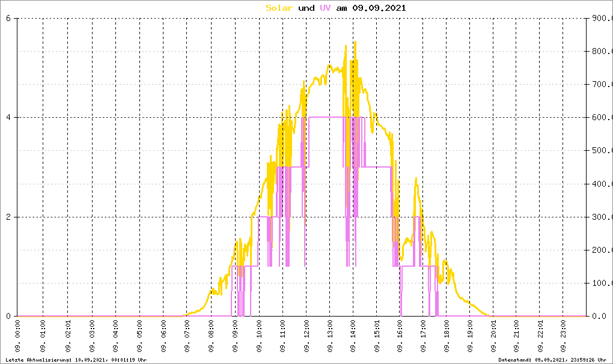Click time label '09. 21:00'
Image resolution: width=613 pixels, height=364 pixels.
tap(516, 336)
